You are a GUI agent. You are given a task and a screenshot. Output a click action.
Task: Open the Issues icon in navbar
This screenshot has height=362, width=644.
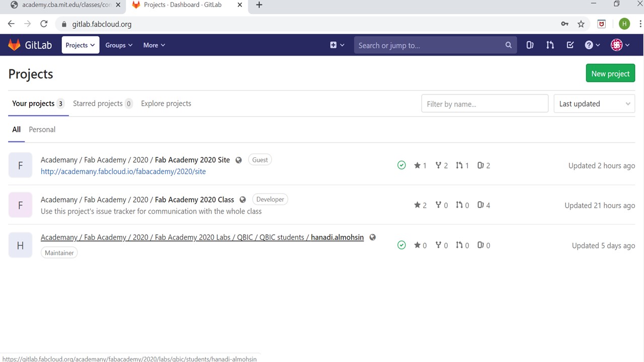[530, 45]
